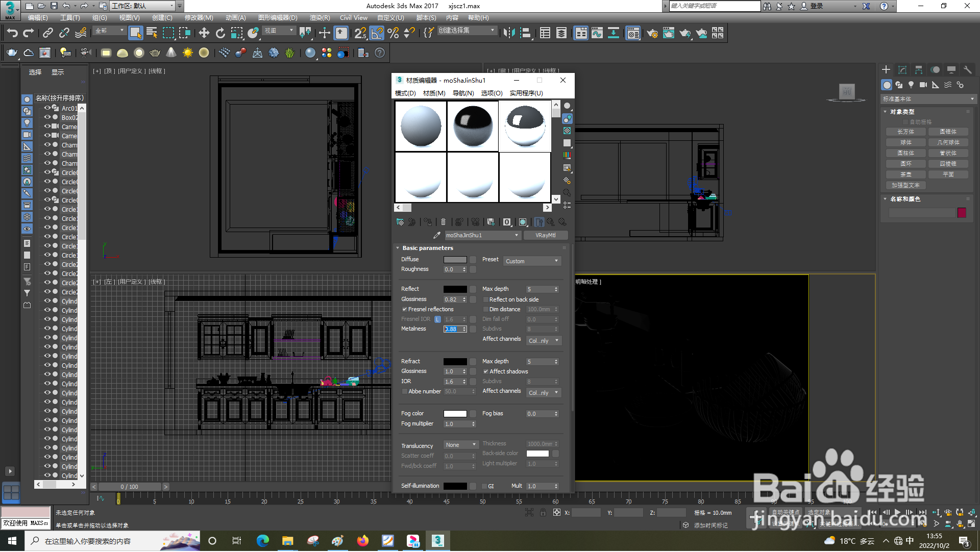The image size is (980, 552).
Task: Toggle the Angle Snap tool
Action: pyautogui.click(x=377, y=33)
